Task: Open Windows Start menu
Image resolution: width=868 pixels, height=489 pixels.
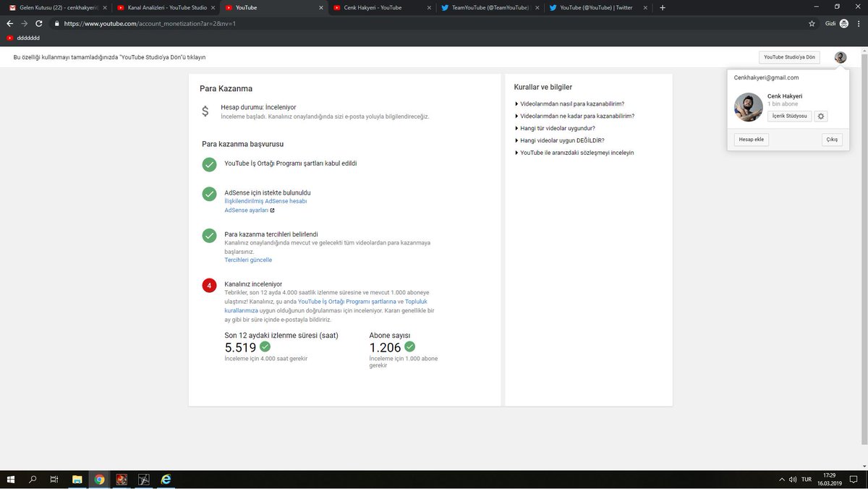Action: pos(11,479)
